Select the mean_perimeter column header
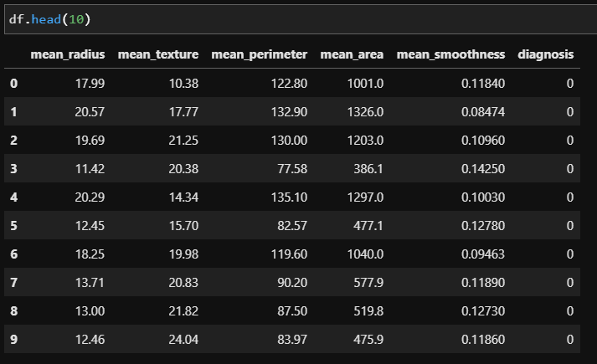 pos(260,55)
